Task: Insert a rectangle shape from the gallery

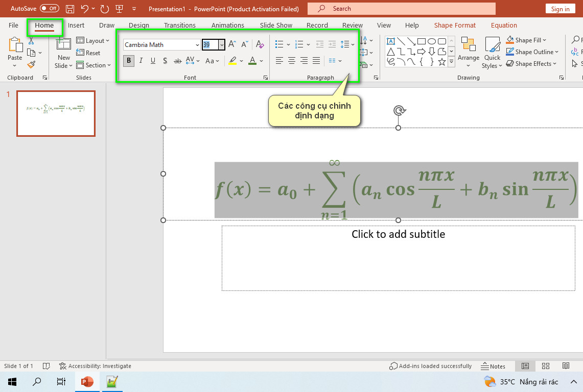Action: pyautogui.click(x=421, y=41)
